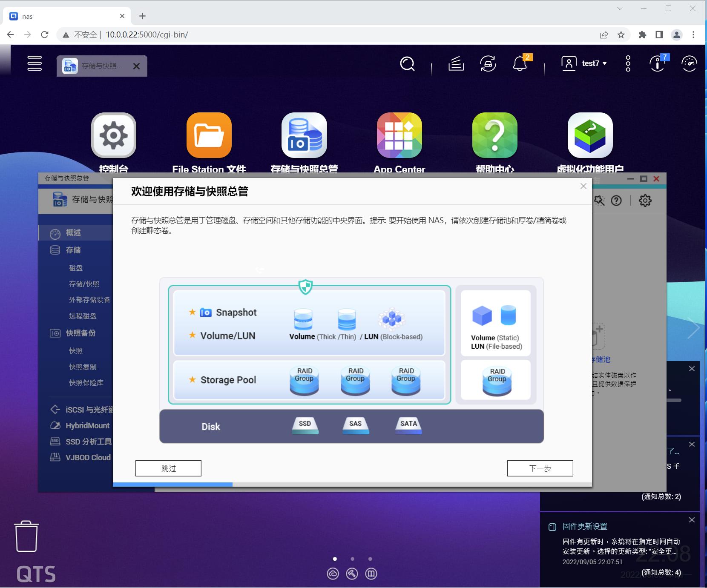Image resolution: width=707 pixels, height=588 pixels.
Task: Select 概述 in the sidebar navigation
Action: coord(72,232)
